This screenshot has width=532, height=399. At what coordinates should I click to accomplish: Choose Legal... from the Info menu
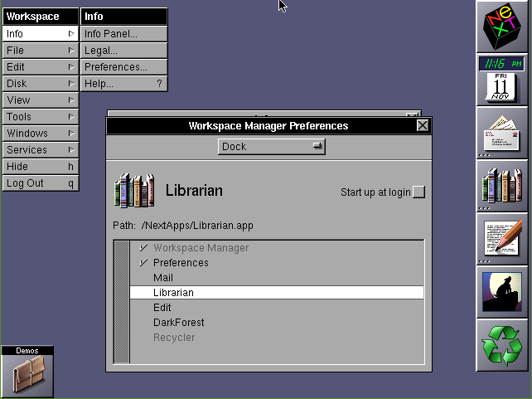(x=123, y=51)
